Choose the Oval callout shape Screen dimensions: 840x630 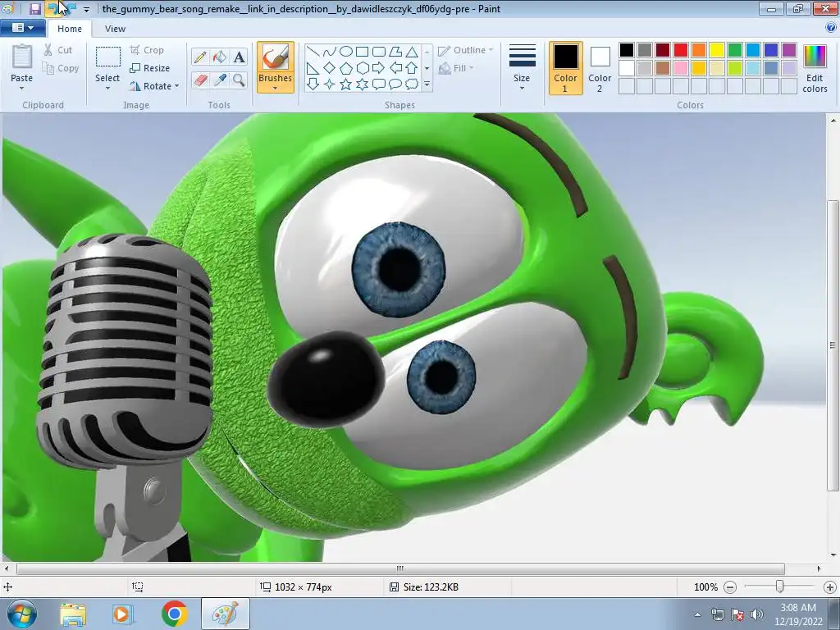(395, 84)
